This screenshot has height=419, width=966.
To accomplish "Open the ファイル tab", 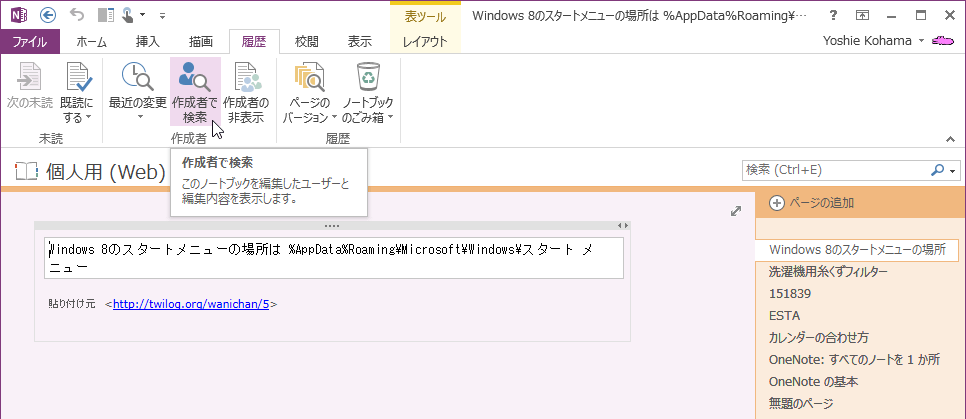I will pos(30,42).
